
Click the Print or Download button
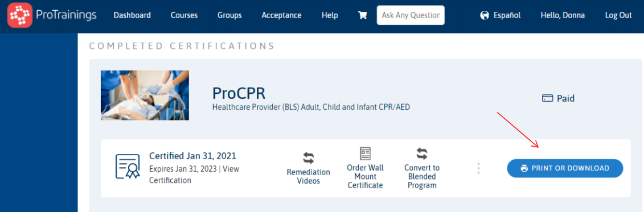[x=565, y=168]
